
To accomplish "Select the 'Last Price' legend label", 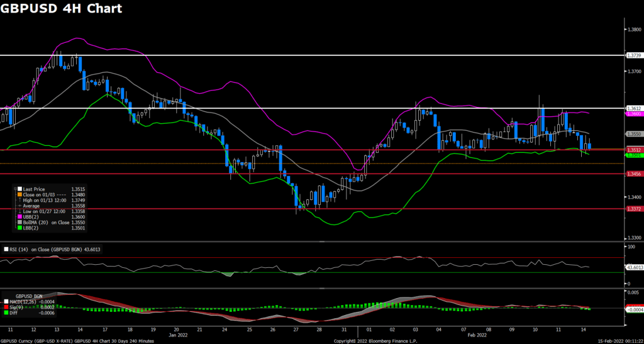I will point(34,189).
